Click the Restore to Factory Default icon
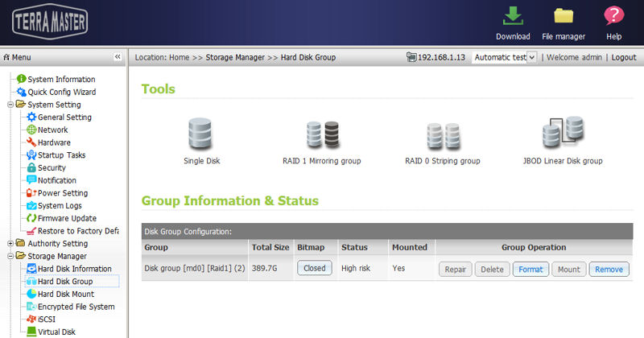This screenshot has height=338, width=644. click(x=31, y=231)
